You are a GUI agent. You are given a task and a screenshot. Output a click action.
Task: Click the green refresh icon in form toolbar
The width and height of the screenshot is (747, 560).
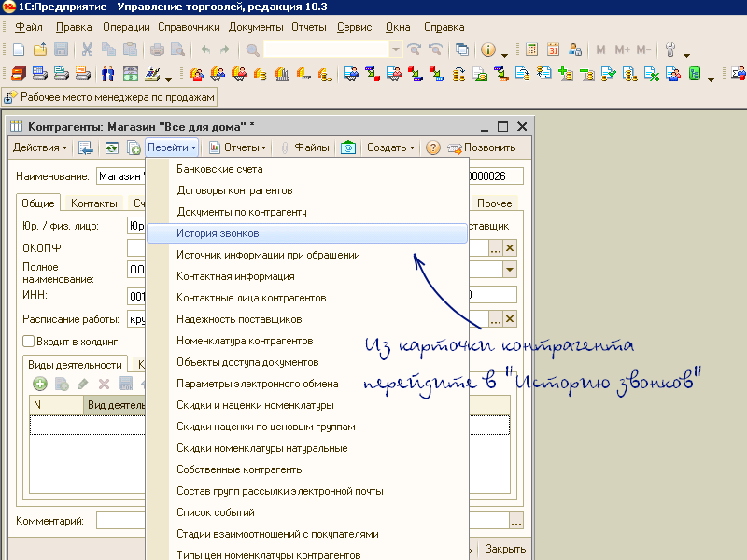[111, 147]
